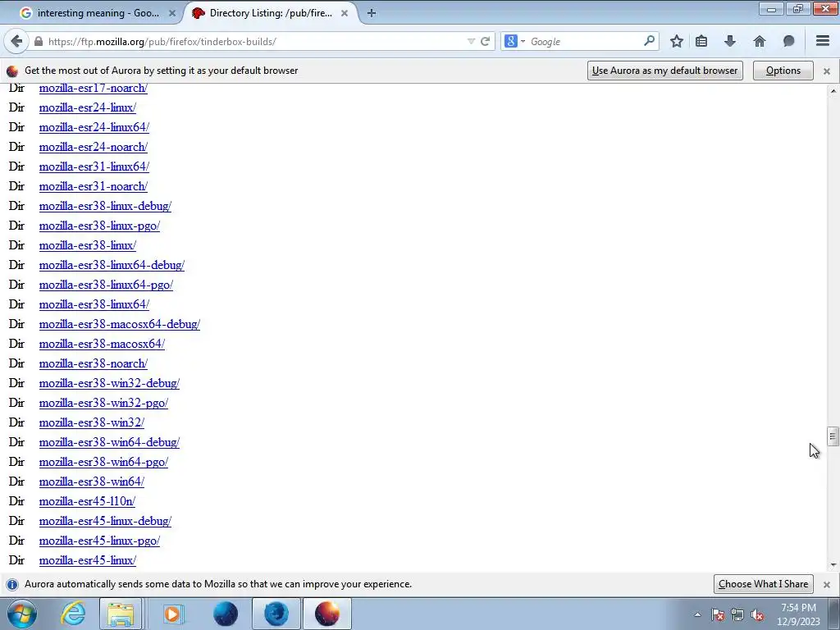Open mozilla-esr24-noarch/ link
Image resolution: width=840 pixels, height=630 pixels.
click(94, 147)
